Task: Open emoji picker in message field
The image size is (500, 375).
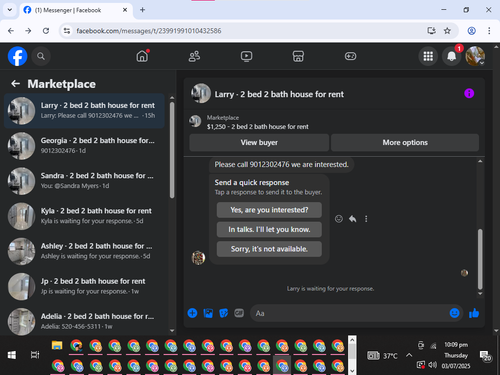Action: pos(454,313)
